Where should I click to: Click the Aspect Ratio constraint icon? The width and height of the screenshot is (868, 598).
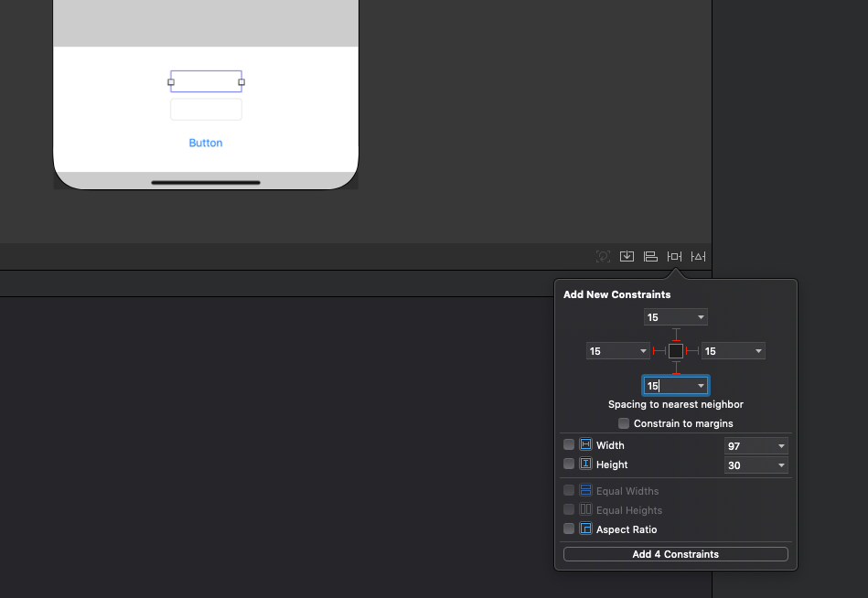[x=585, y=529]
